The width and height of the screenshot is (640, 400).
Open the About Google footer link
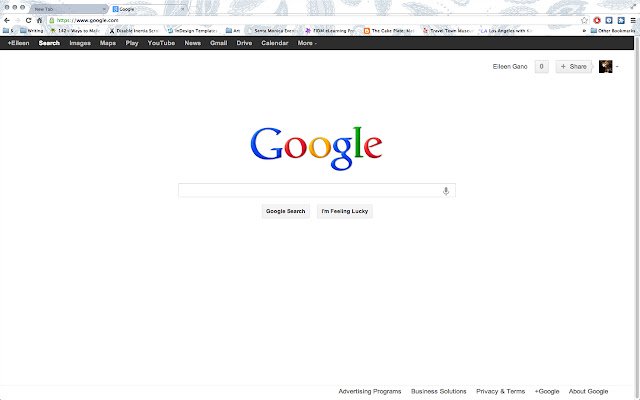[589, 391]
